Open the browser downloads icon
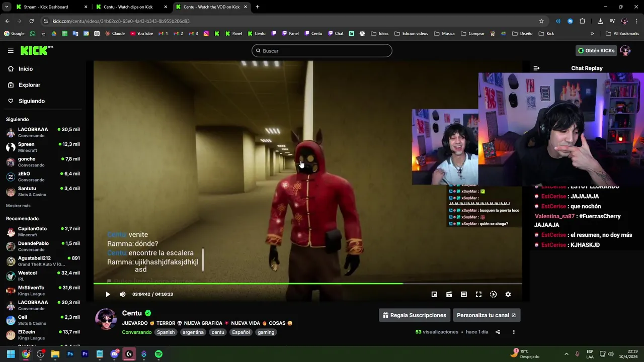 pyautogui.click(x=600, y=21)
